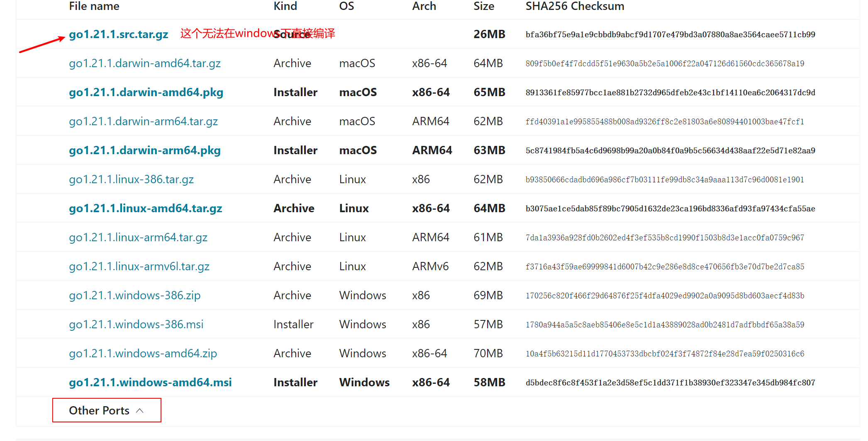Open go1.21.1.linux-arm64.tar.gz link
This screenshot has width=868, height=441.
(x=138, y=237)
